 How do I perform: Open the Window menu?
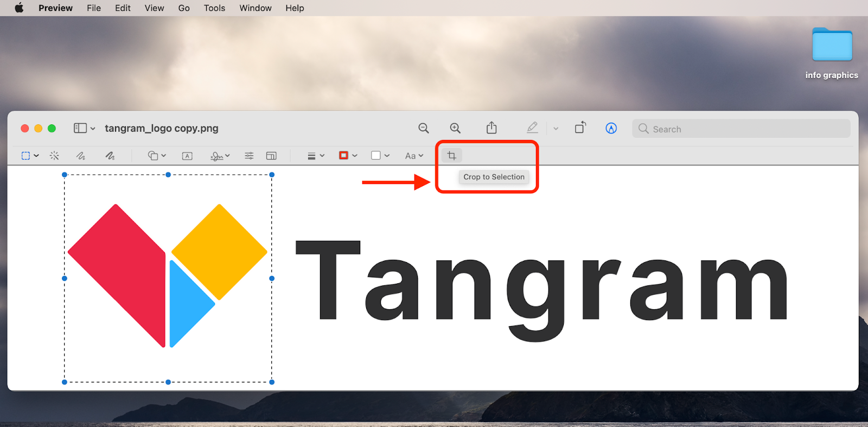tap(256, 8)
